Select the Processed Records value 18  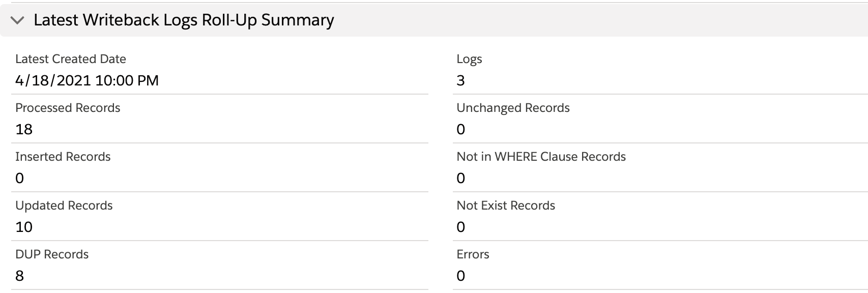click(24, 129)
